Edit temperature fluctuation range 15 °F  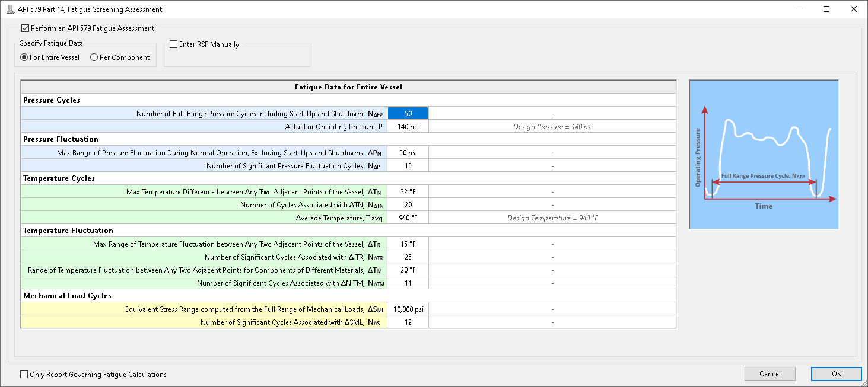[408, 244]
